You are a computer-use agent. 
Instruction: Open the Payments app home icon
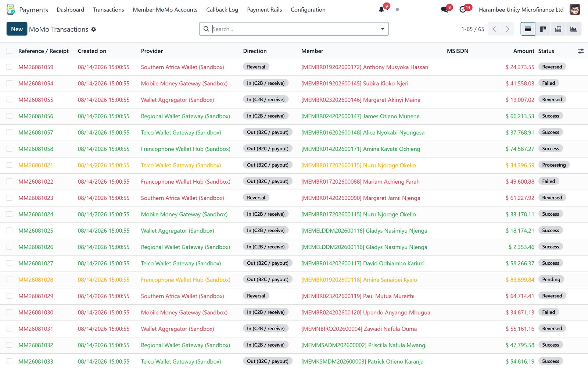(x=11, y=10)
